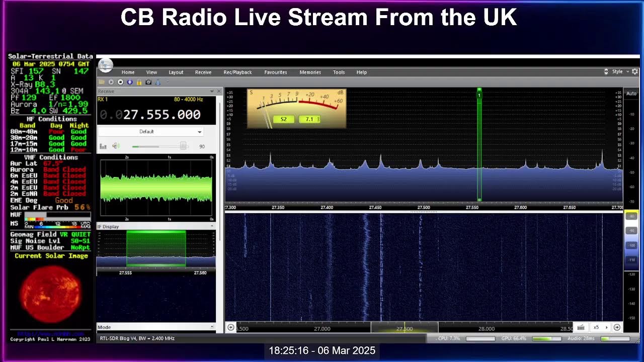Click the S2 signal reading box
This screenshot has height=362, width=644.
(283, 119)
